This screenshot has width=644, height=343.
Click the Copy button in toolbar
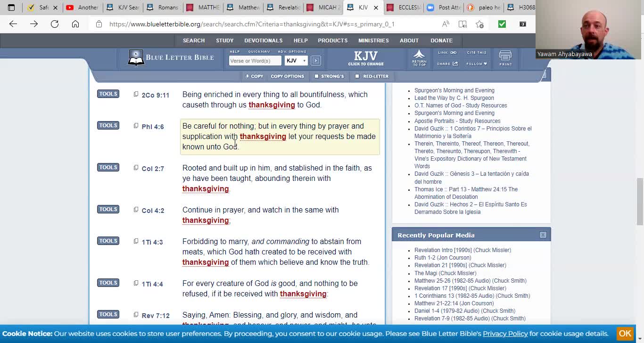click(255, 76)
